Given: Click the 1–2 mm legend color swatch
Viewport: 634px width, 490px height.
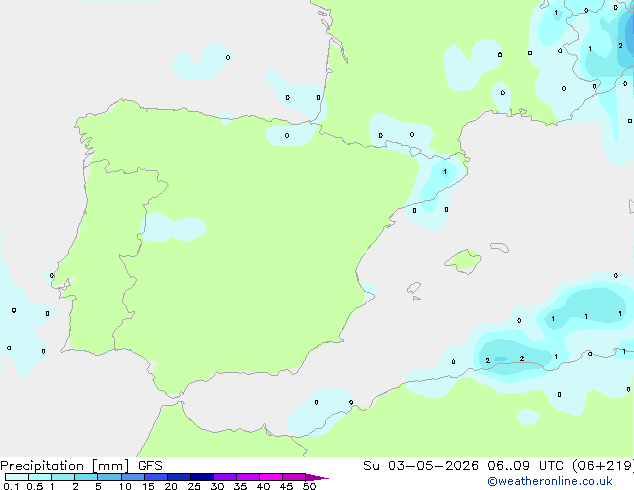Looking at the screenshot, I should coord(63,477).
